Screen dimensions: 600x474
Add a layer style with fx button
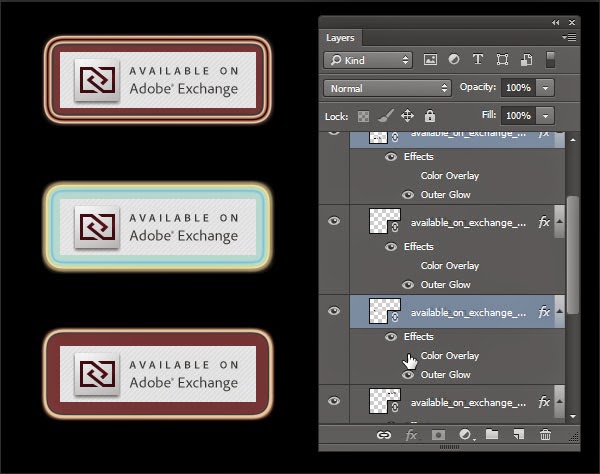[x=411, y=435]
